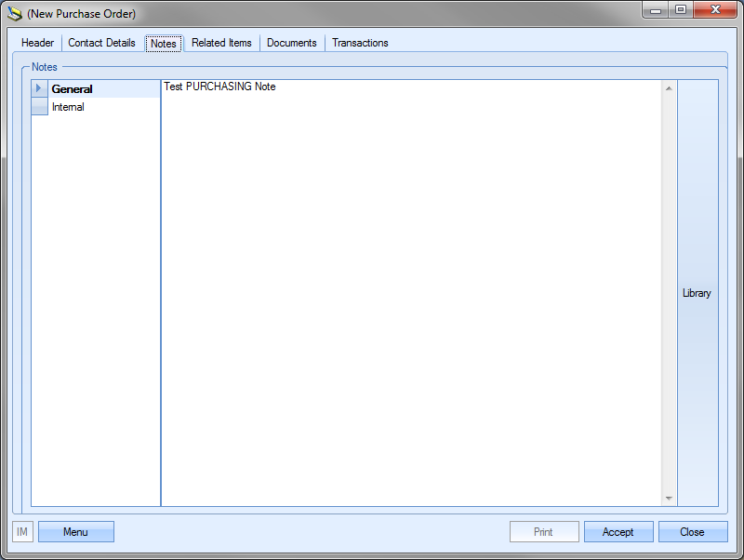Open the Contact Details tab
Viewport: 744px width, 560px height.
pyautogui.click(x=101, y=43)
